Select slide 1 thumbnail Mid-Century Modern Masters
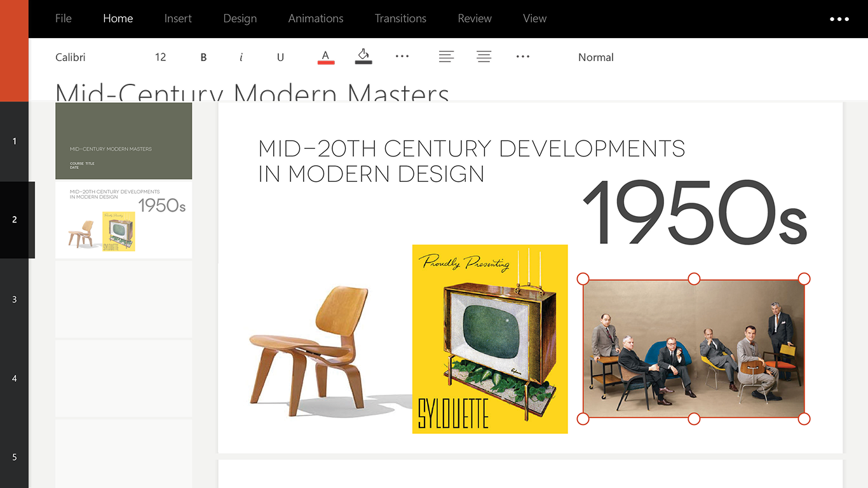868x488 pixels. [123, 141]
